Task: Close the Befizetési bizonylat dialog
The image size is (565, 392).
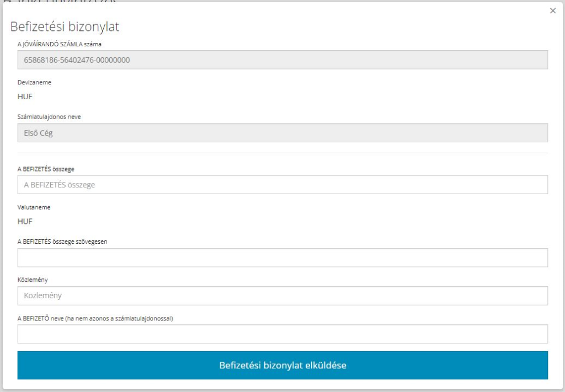Action: coord(552,11)
